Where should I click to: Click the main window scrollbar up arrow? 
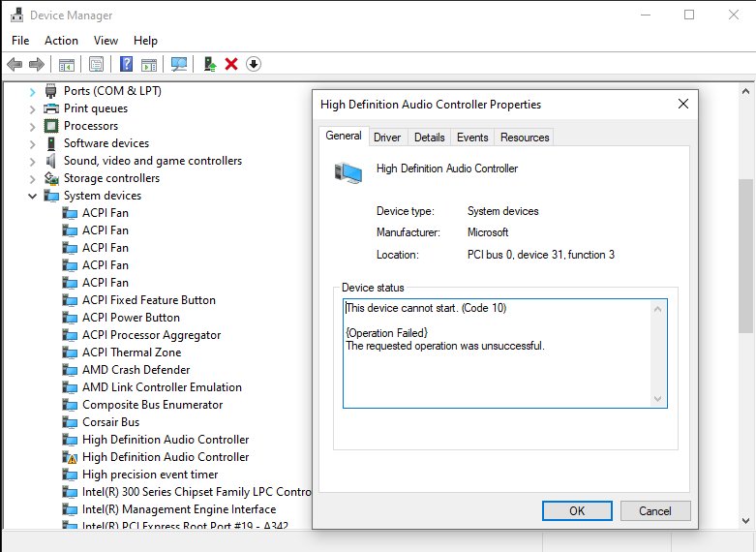[x=745, y=91]
